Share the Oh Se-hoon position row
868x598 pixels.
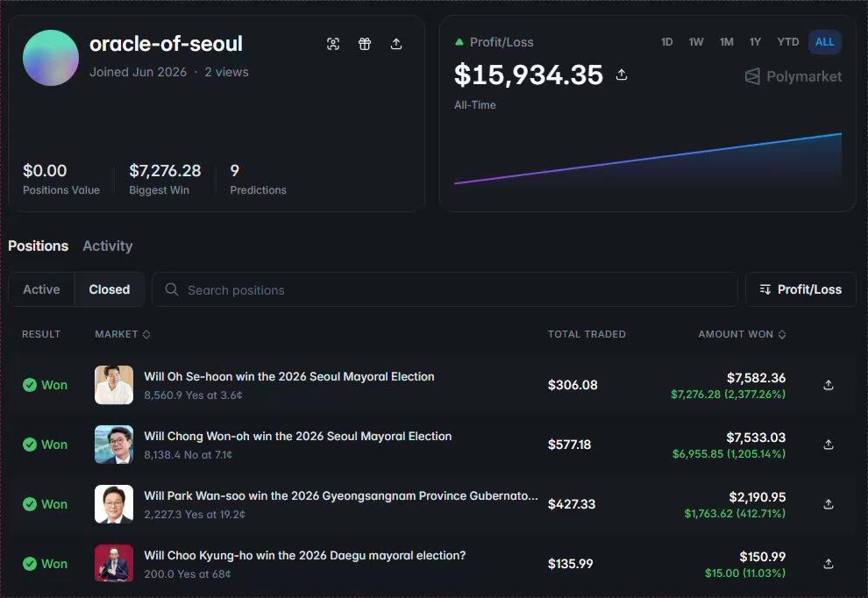click(x=829, y=385)
